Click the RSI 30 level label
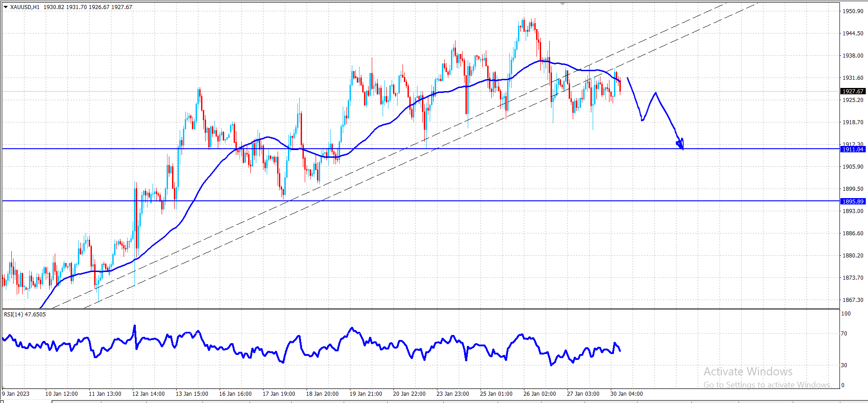 [844, 365]
